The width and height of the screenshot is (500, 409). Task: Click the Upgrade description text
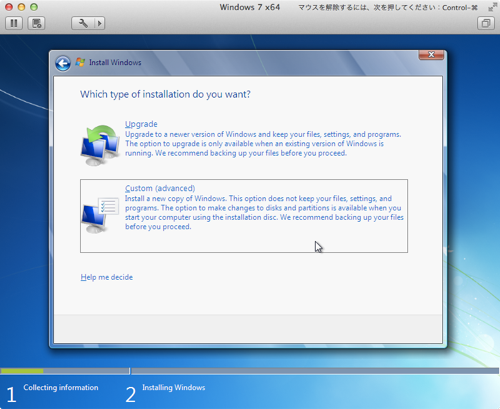[263, 144]
